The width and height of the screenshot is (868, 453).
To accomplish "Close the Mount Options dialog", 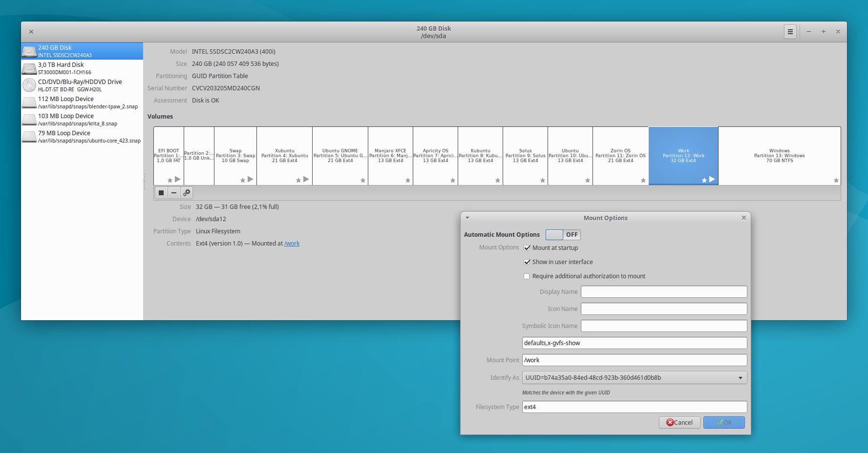I will [x=744, y=218].
